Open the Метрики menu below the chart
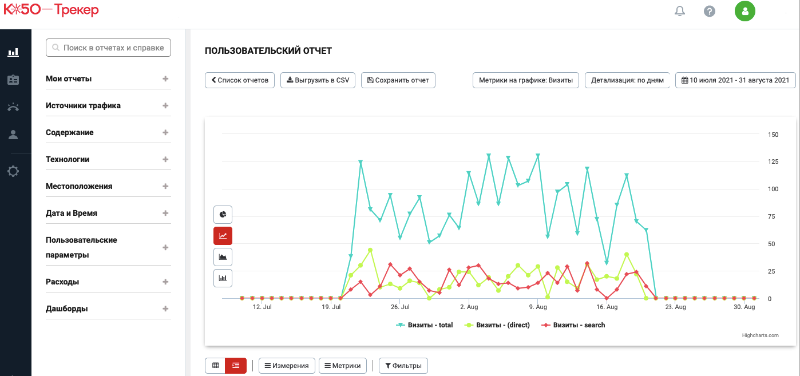The image size is (800, 376). click(x=342, y=366)
